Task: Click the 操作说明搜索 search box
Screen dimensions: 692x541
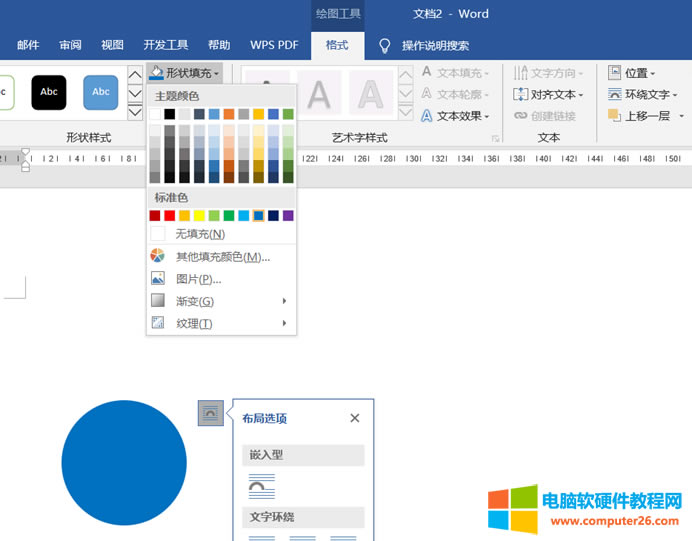Action: (435, 45)
